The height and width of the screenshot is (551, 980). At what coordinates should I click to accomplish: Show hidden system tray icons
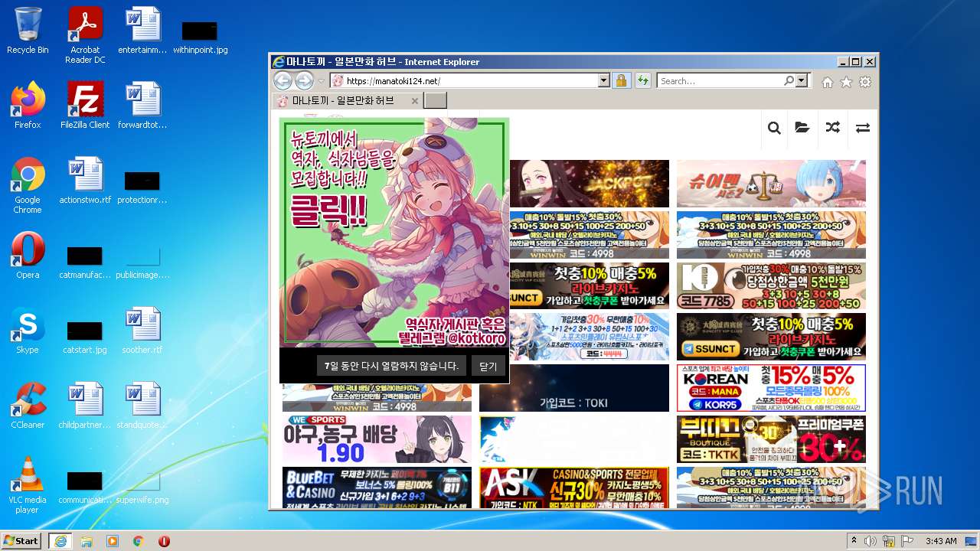point(854,541)
